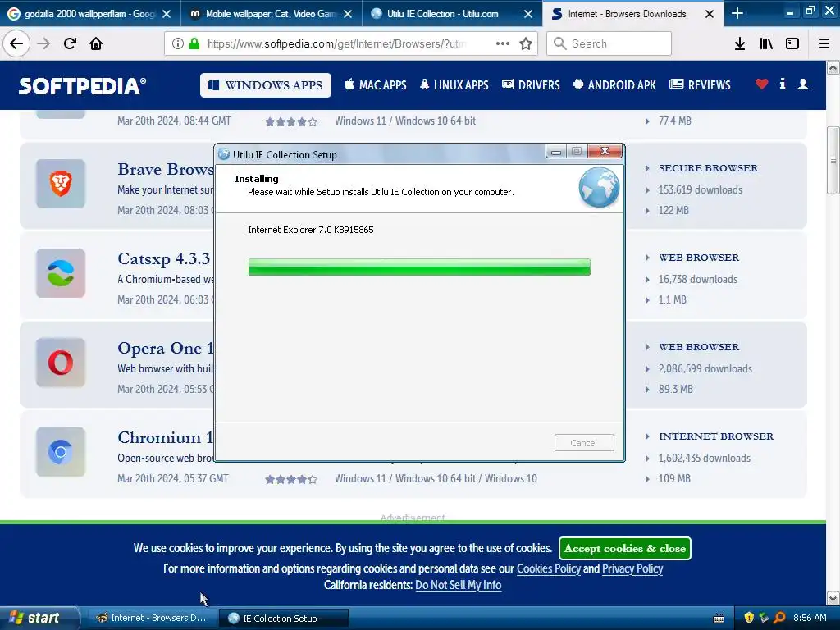Open Mac Apps section
This screenshot has height=630, width=840.
pos(376,85)
